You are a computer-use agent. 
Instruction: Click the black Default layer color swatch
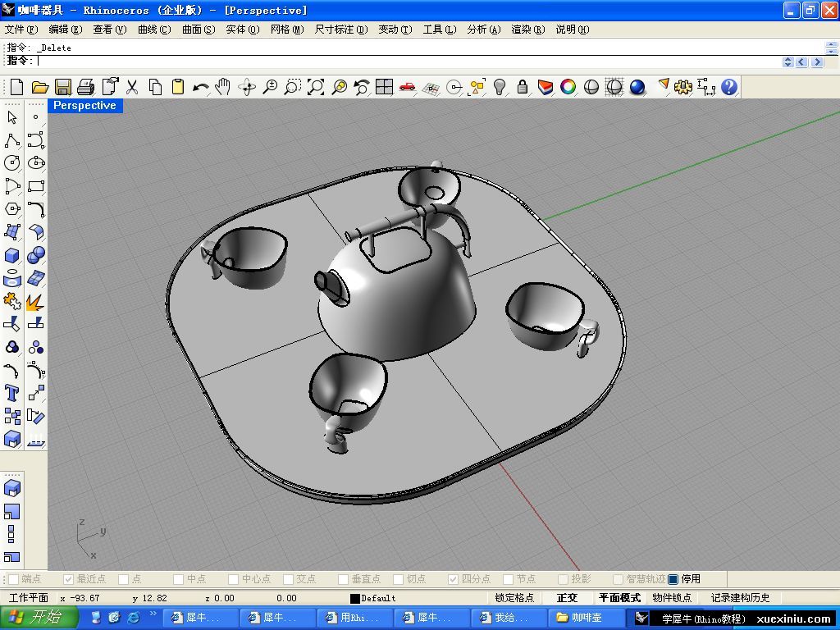[354, 598]
